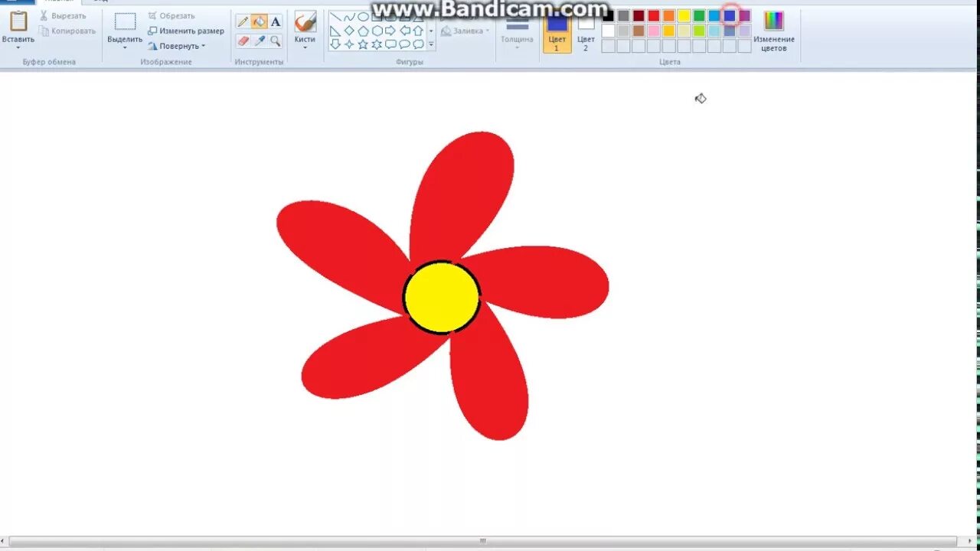Viewport: 980px width, 551px height.
Task: Activate Цвет 1 foreground color
Action: coord(557,32)
